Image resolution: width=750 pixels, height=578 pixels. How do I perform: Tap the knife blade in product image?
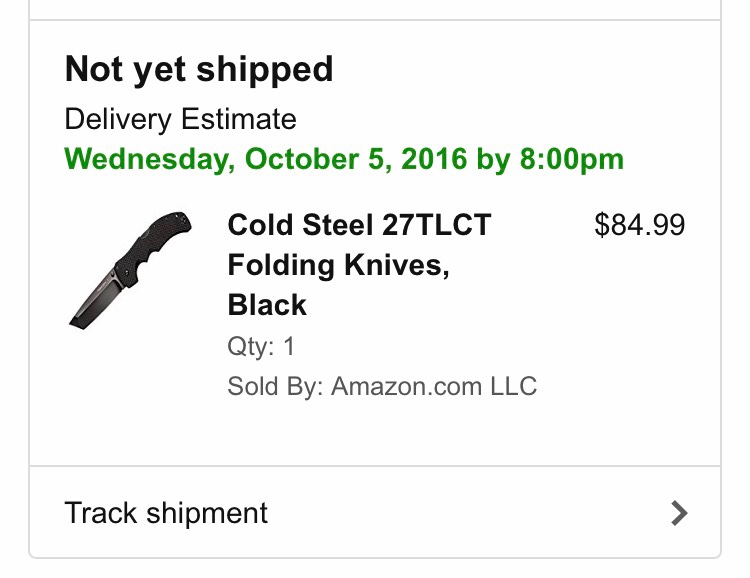pos(96,302)
